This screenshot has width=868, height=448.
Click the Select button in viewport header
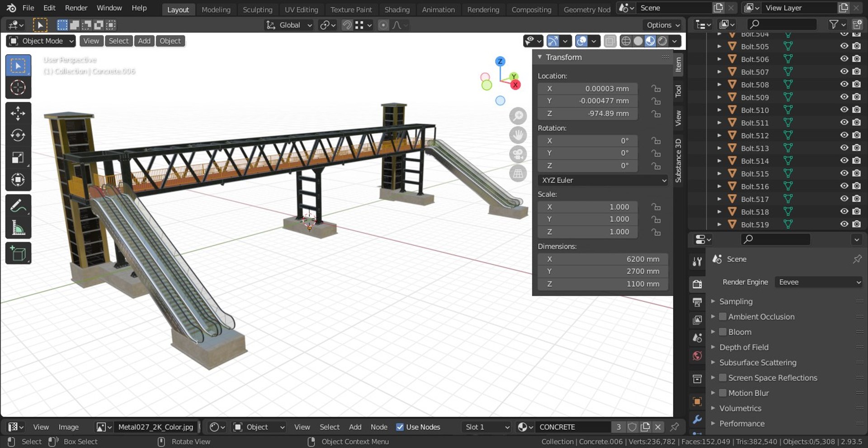point(118,41)
